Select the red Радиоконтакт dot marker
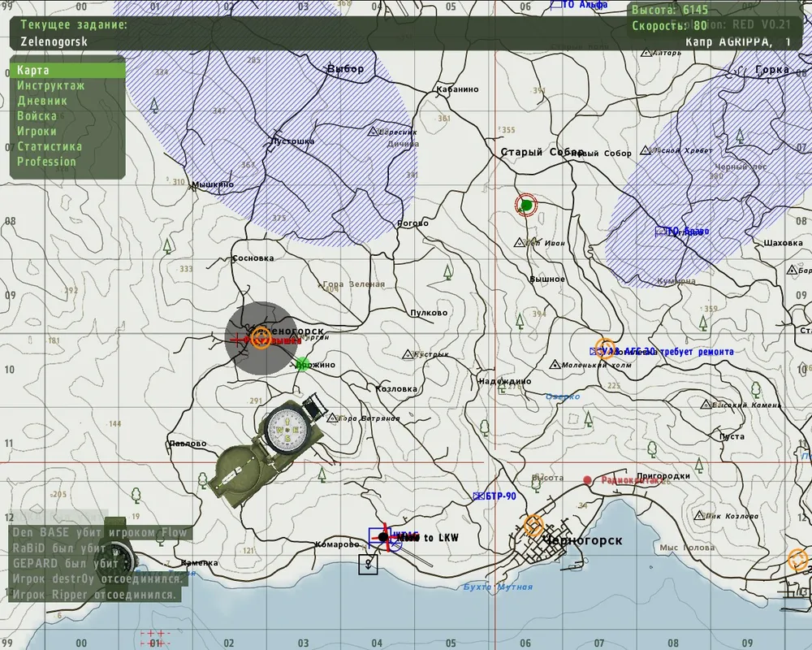This screenshot has height=650, width=812. pyautogui.click(x=588, y=480)
